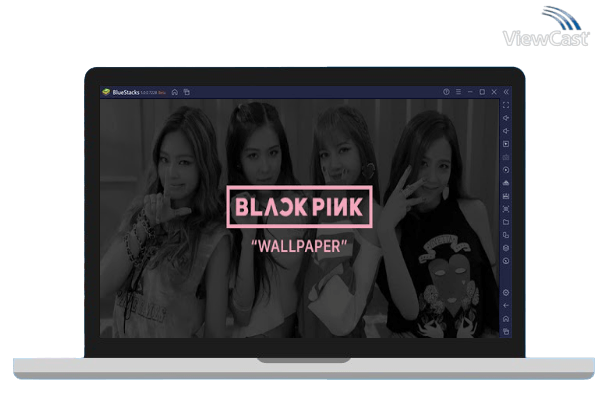Click the BlueStacks logo icon in title bar
The height and width of the screenshot is (414, 602).
pyautogui.click(x=106, y=92)
